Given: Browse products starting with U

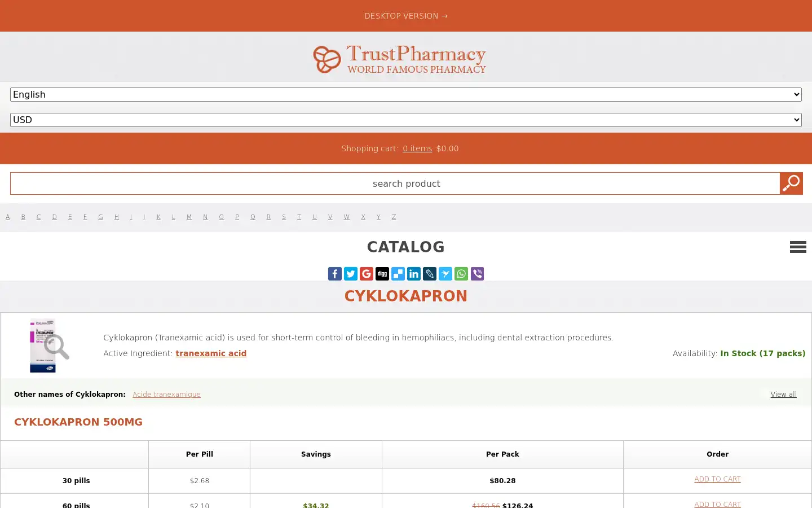Looking at the screenshot, I should pos(314,217).
